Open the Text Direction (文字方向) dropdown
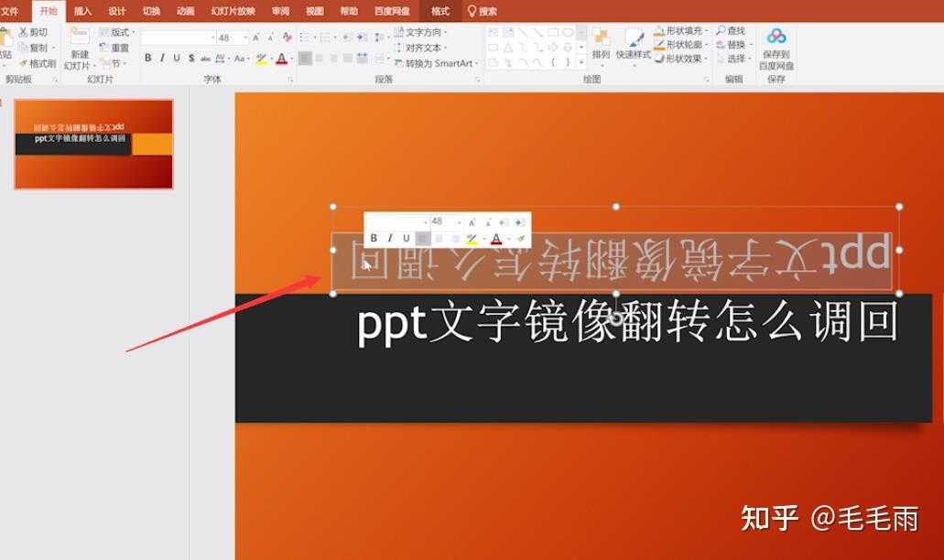Image resolution: width=944 pixels, height=560 pixels. click(x=421, y=32)
